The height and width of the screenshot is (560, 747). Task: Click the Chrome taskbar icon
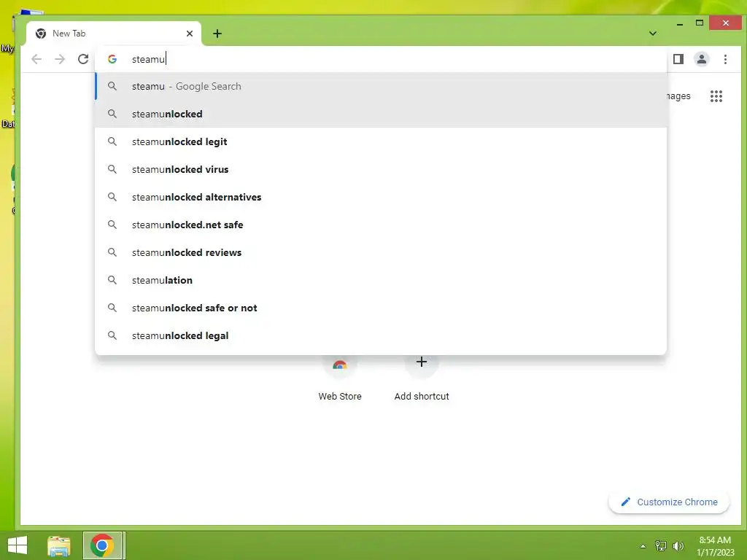tap(104, 545)
